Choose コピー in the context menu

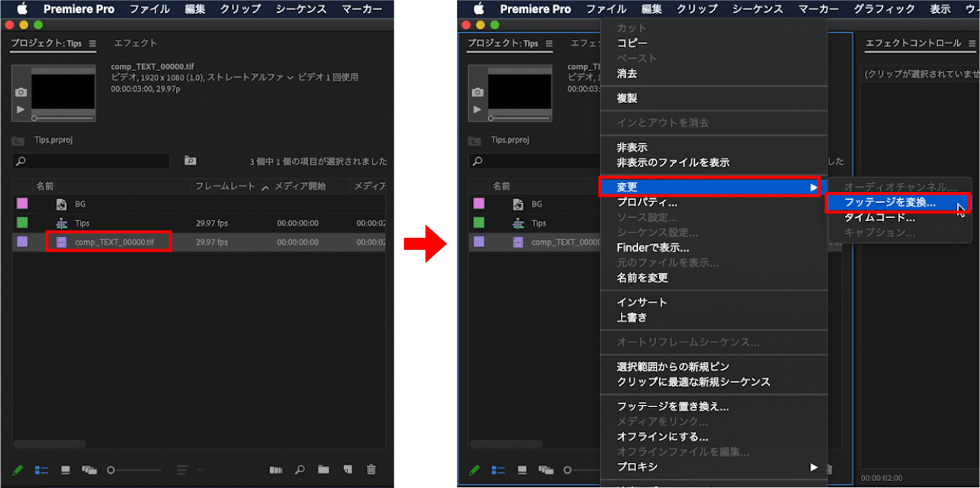[632, 43]
